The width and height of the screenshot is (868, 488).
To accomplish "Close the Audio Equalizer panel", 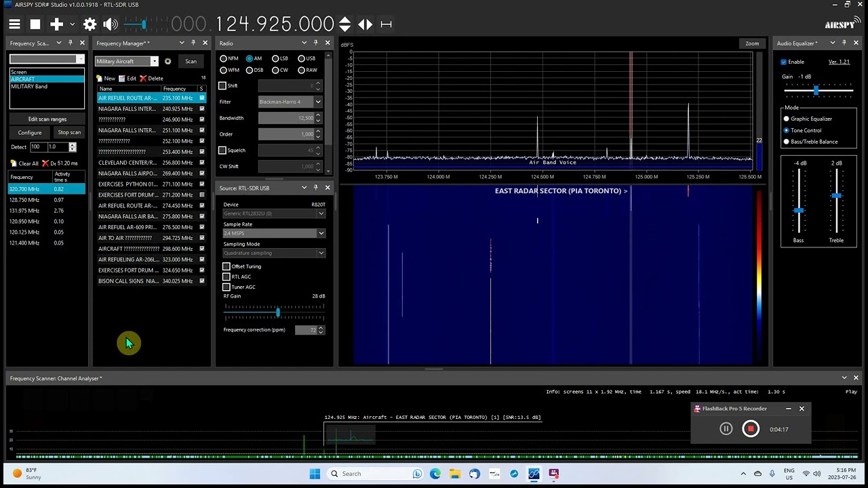I will click(856, 43).
